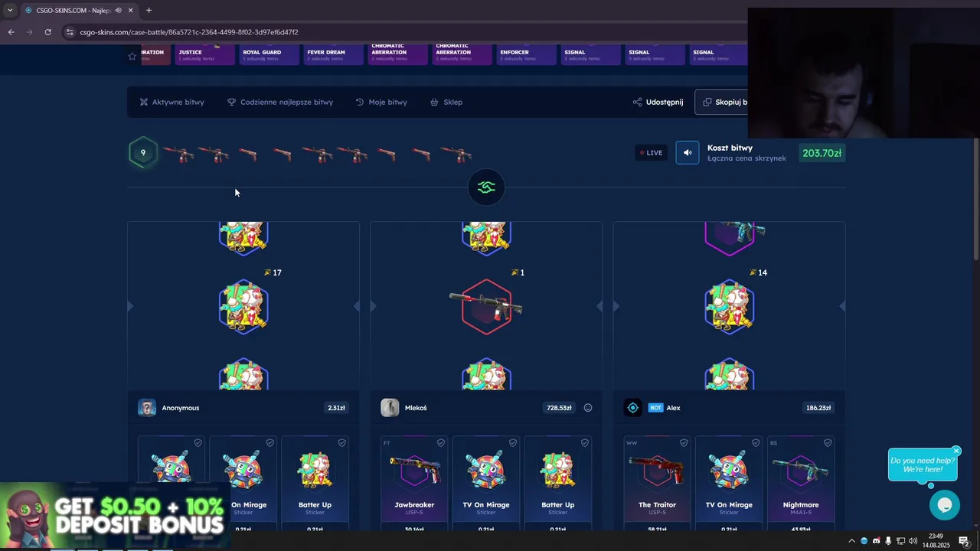Click the Alex bot avatar
The image size is (980, 551).
click(632, 408)
